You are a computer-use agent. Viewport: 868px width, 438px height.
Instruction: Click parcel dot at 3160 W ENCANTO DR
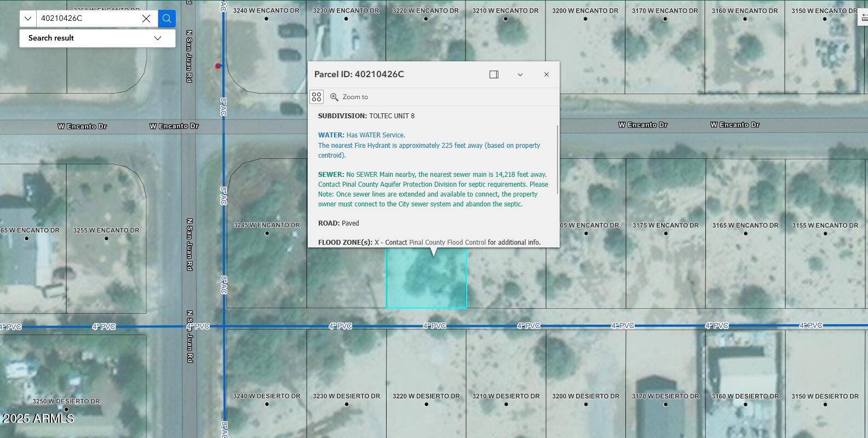745,19
